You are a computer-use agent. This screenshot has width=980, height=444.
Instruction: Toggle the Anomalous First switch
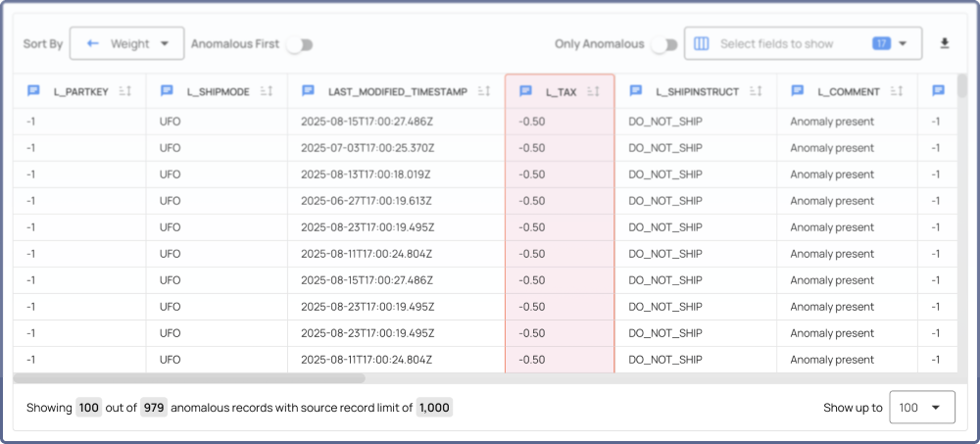coord(299,44)
